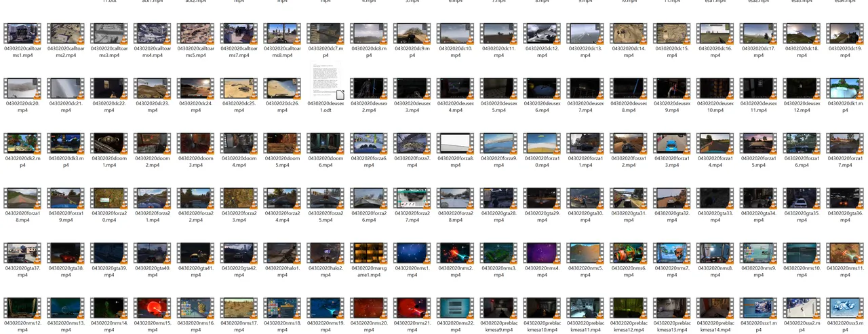Click the 04302020nms12.mp4 file name
The width and height of the screenshot is (868, 334).
22,327
